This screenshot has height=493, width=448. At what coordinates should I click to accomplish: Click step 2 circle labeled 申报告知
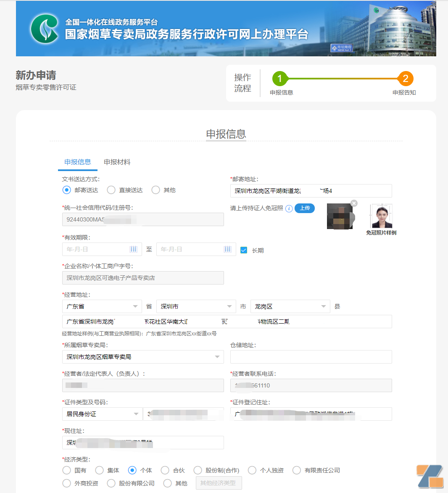click(x=404, y=78)
